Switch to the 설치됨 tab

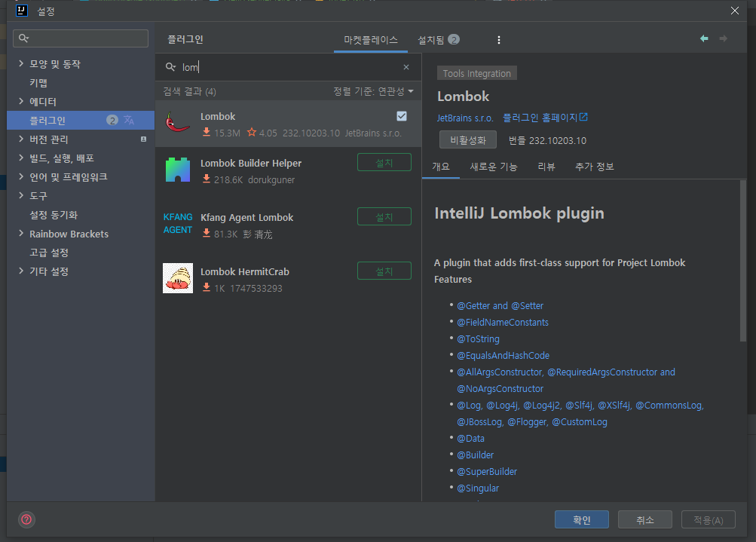click(x=438, y=40)
